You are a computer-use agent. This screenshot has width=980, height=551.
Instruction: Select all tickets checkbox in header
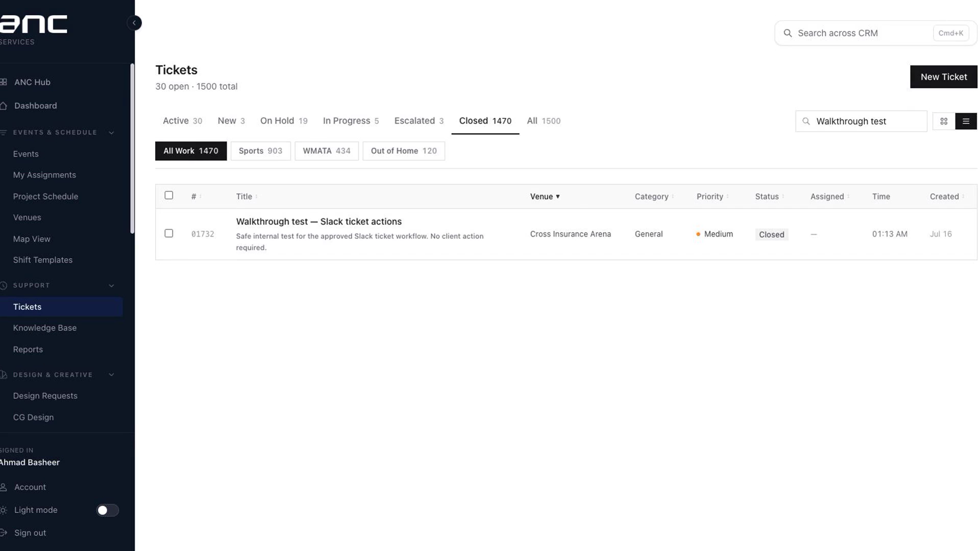point(169,195)
